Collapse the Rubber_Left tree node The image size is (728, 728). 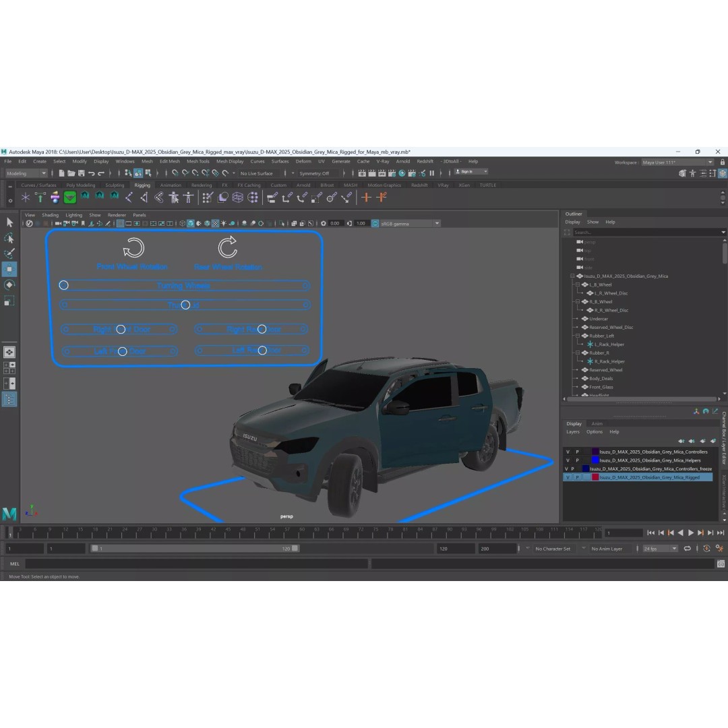pos(578,336)
